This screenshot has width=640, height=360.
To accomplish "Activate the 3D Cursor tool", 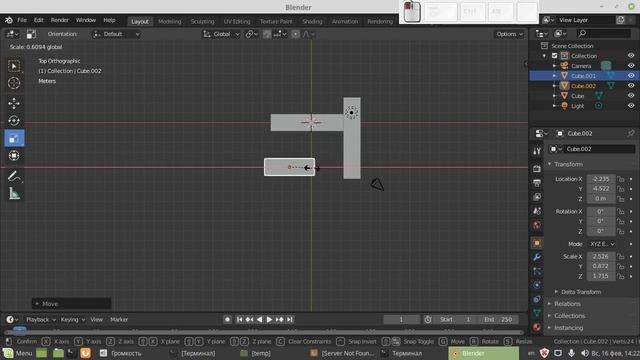I will (14, 83).
